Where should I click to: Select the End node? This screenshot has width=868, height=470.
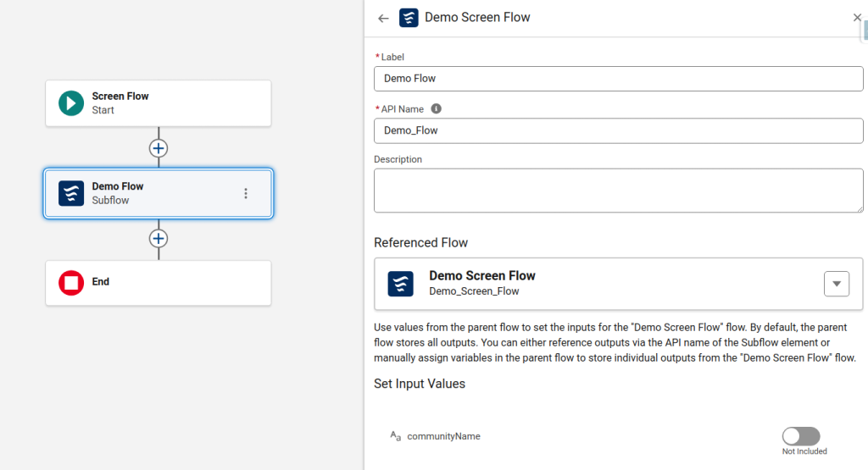click(x=159, y=283)
